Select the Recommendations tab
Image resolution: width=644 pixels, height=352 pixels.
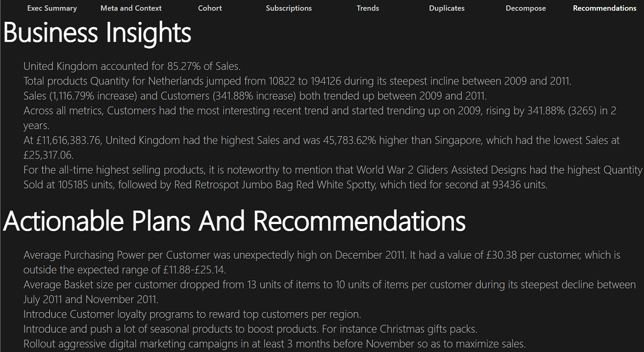[x=604, y=8]
